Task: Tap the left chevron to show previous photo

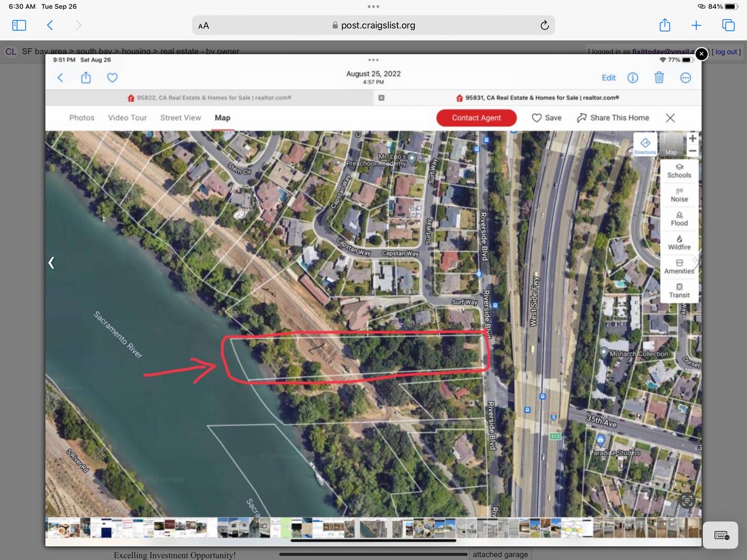Action: pos(51,263)
